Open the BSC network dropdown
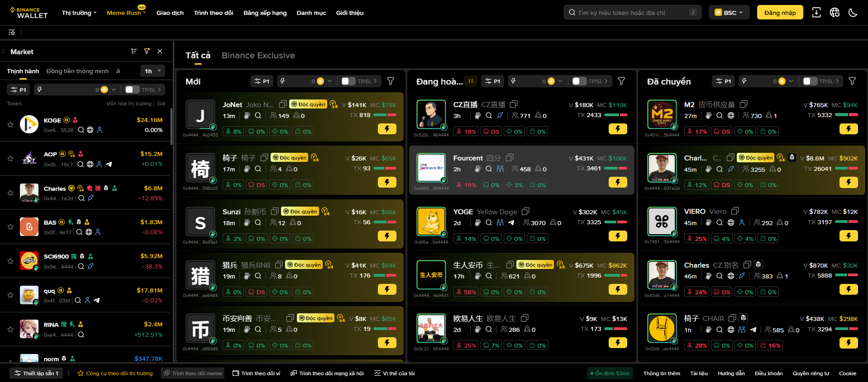Viewport: 868px width, 382px height. (729, 13)
